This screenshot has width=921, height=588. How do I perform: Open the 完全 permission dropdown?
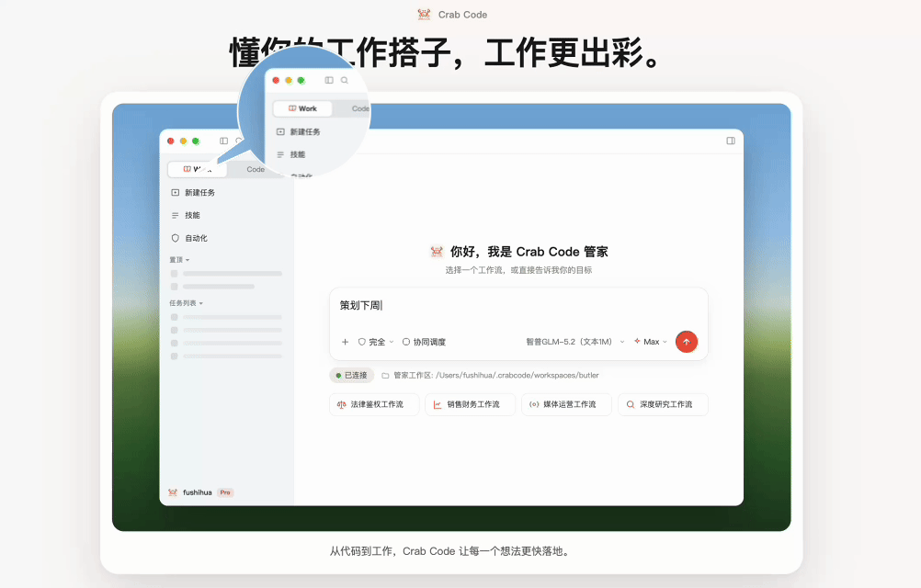click(x=376, y=342)
